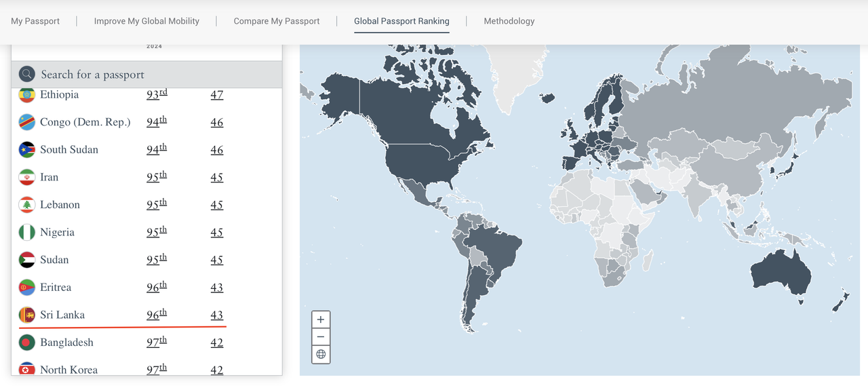Open the Congo (Dem. Rep.) entry

pos(85,122)
